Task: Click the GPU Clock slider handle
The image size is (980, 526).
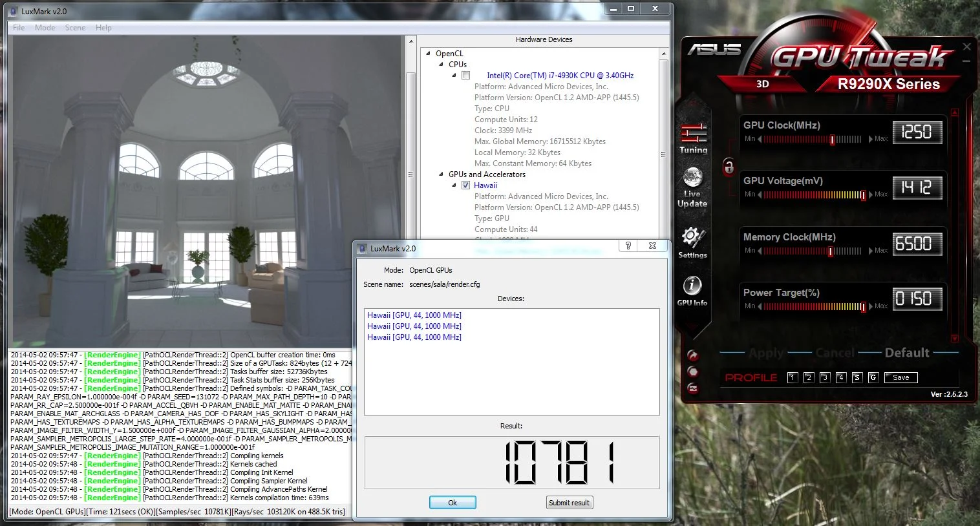Action: 833,140
